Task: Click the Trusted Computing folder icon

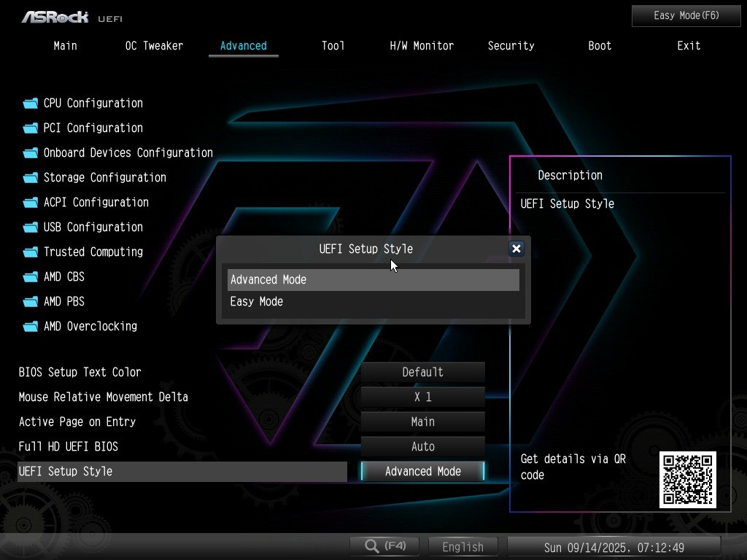Action: [30, 252]
